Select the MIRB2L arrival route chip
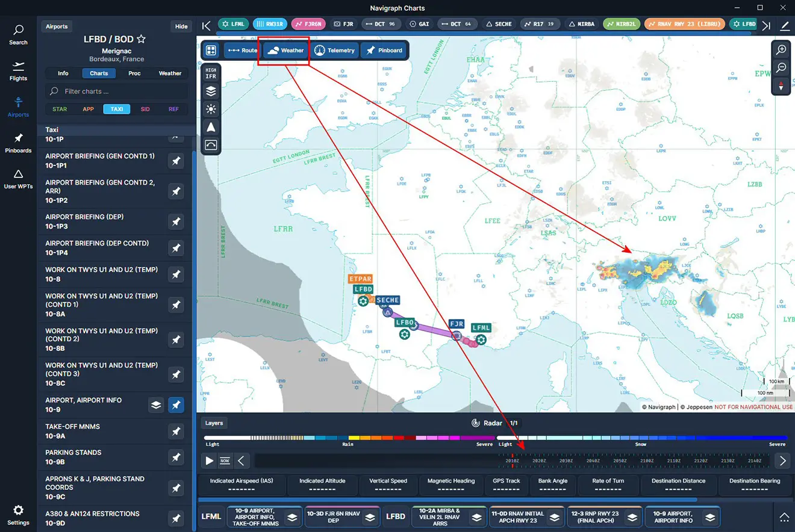 pos(622,24)
